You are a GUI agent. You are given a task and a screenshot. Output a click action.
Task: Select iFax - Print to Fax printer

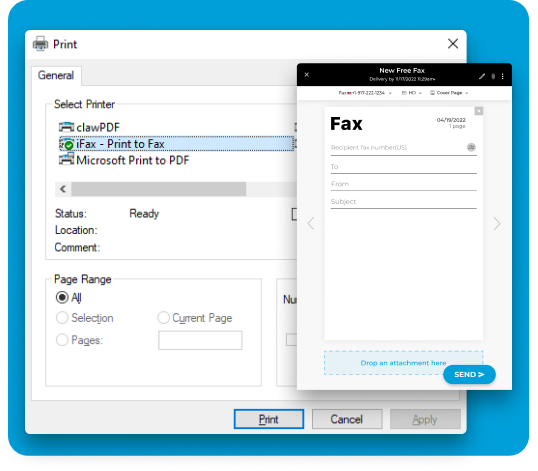[177, 144]
